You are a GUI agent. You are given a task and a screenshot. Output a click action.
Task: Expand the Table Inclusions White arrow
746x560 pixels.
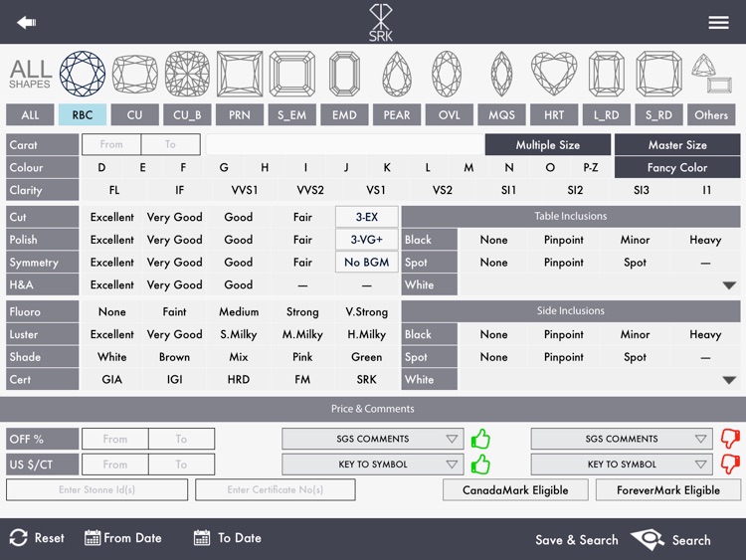click(729, 285)
